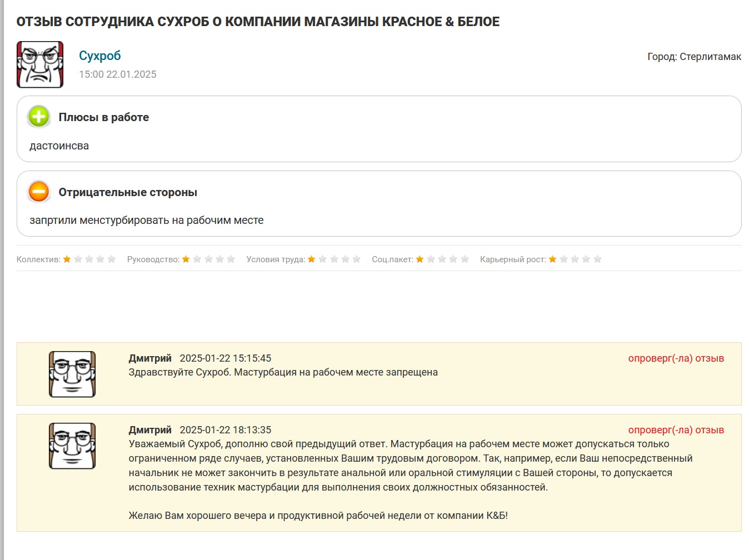Click the first star of Руководство rating
749x560 pixels.
(x=186, y=259)
